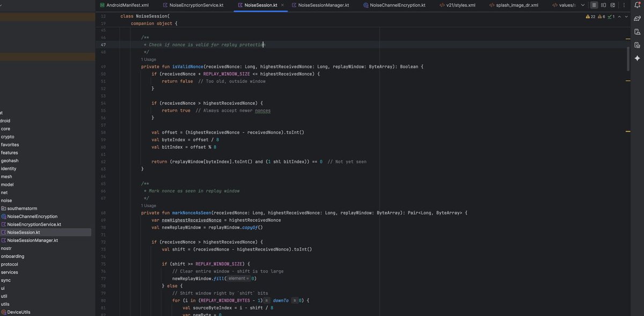The height and width of the screenshot is (316, 644).
Task: Select the southernstorm folder
Action: (x=23, y=209)
